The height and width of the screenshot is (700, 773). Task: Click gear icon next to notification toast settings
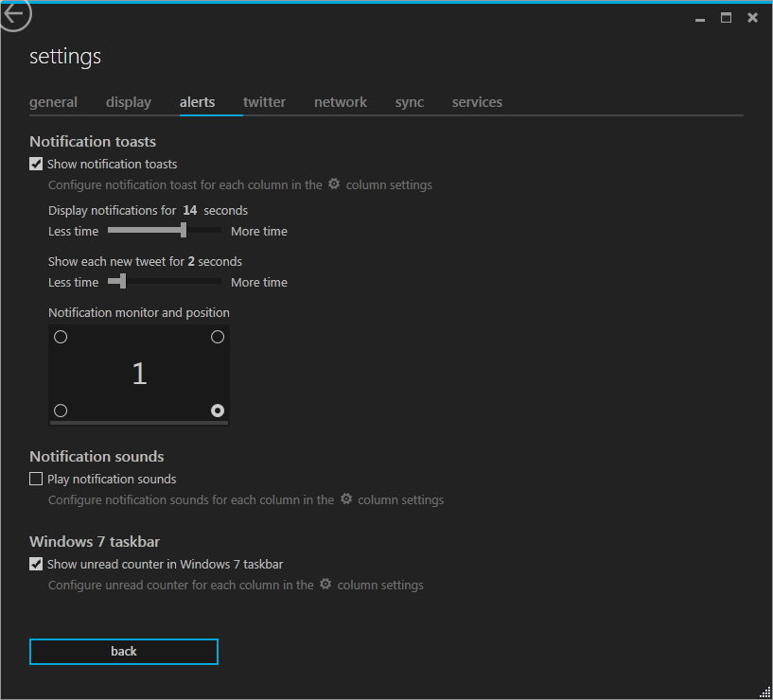334,184
